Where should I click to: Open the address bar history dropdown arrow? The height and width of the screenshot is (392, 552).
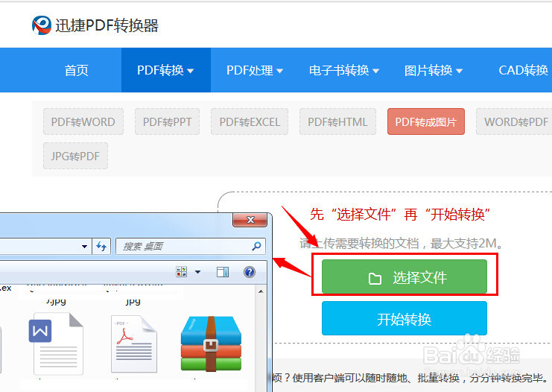click(84, 246)
